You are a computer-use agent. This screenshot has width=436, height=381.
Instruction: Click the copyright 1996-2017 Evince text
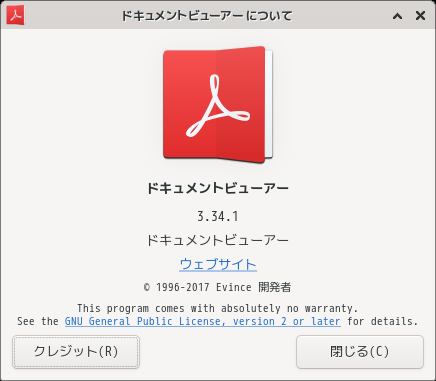tap(218, 287)
